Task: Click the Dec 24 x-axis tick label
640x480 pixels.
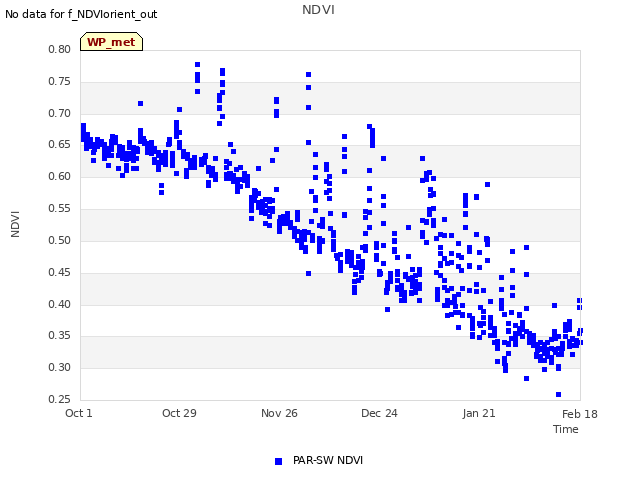Action: pyautogui.click(x=379, y=413)
